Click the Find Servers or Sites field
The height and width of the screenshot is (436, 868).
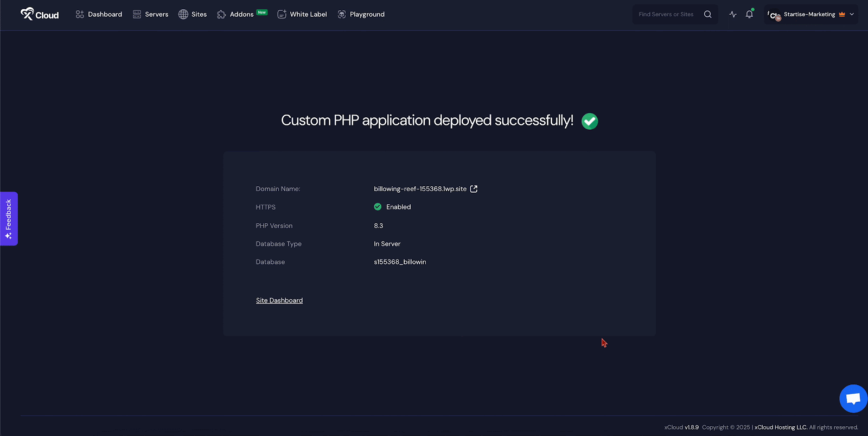click(x=675, y=14)
